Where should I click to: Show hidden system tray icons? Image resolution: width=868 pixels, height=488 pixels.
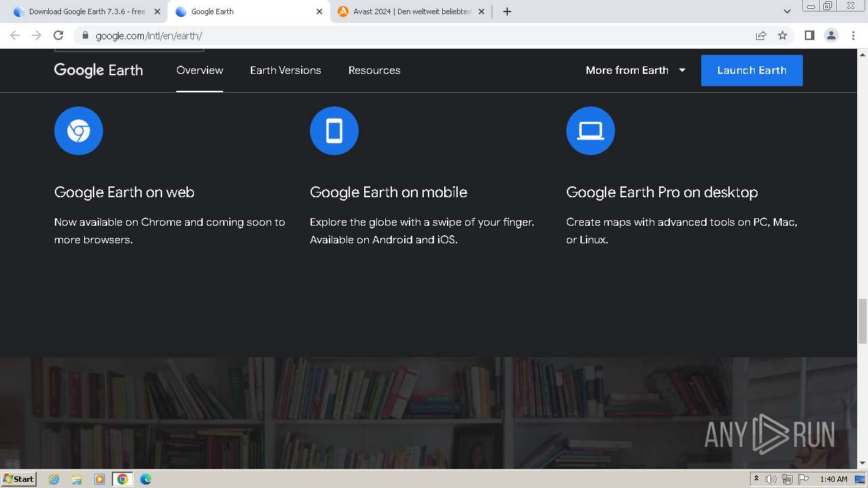point(756,479)
